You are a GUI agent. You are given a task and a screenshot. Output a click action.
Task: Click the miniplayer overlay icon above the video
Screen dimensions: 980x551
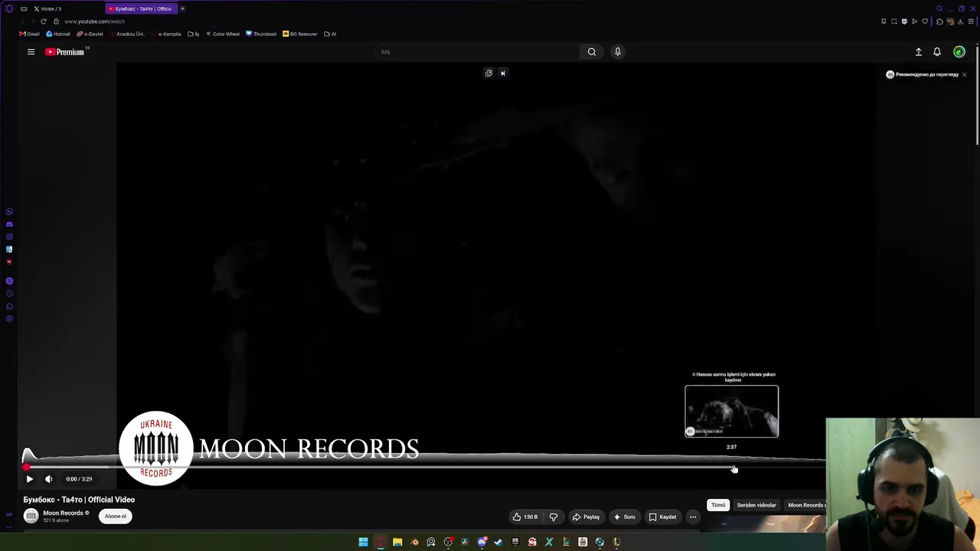click(x=488, y=73)
